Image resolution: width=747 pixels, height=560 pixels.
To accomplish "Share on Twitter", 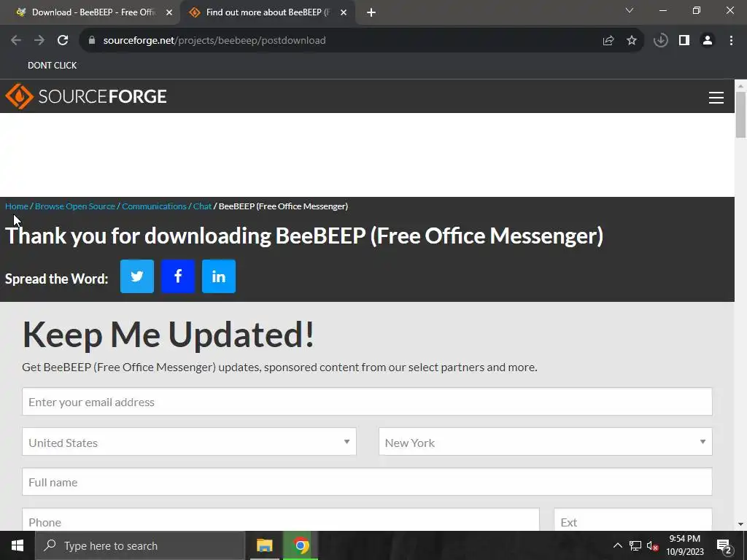I will coord(136,276).
